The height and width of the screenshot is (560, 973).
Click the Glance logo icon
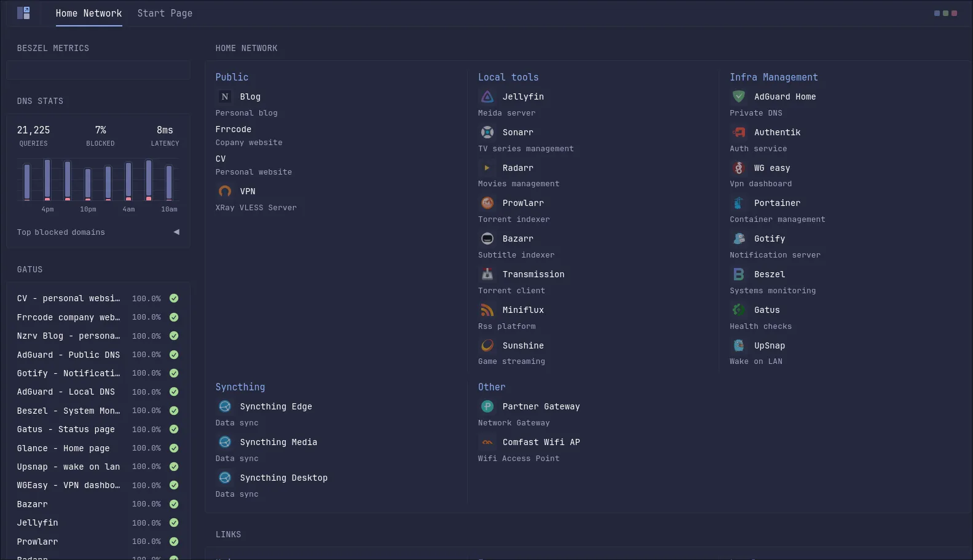[x=23, y=13]
